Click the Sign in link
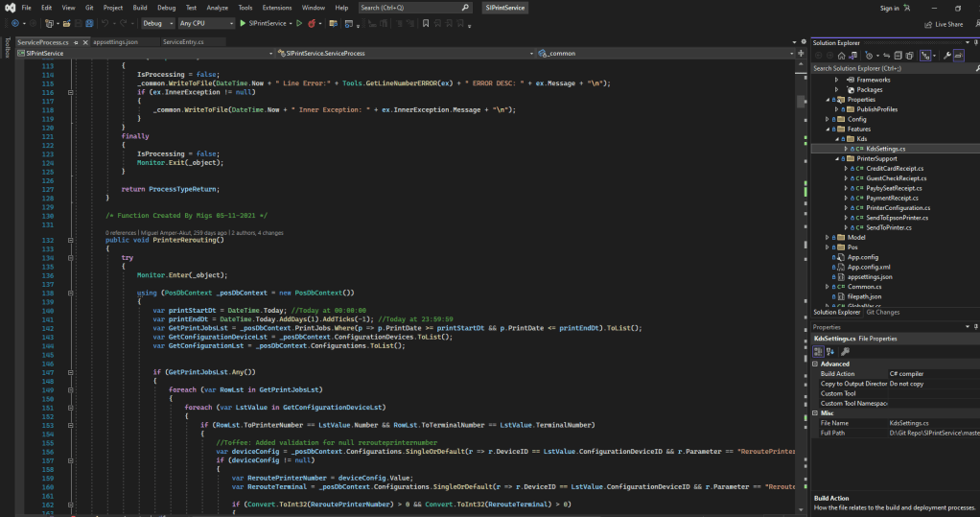Image resolution: width=980 pixels, height=517 pixels. click(x=890, y=8)
